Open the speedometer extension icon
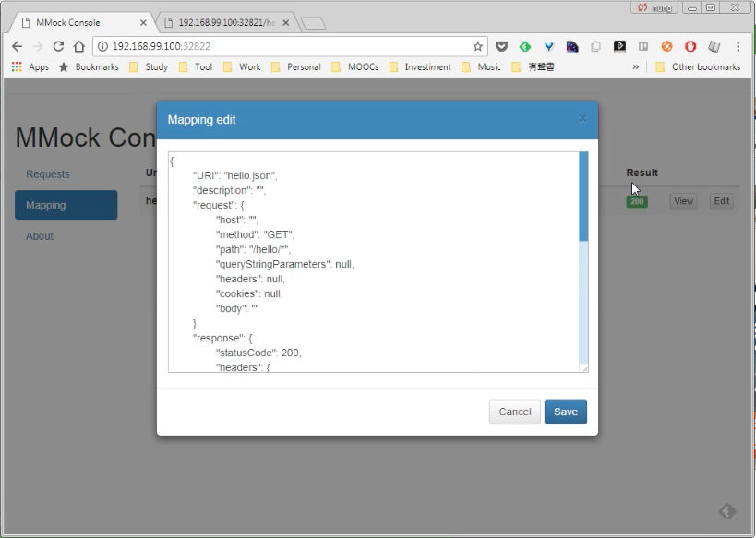Screen dimensions: 756x538 click(572, 46)
